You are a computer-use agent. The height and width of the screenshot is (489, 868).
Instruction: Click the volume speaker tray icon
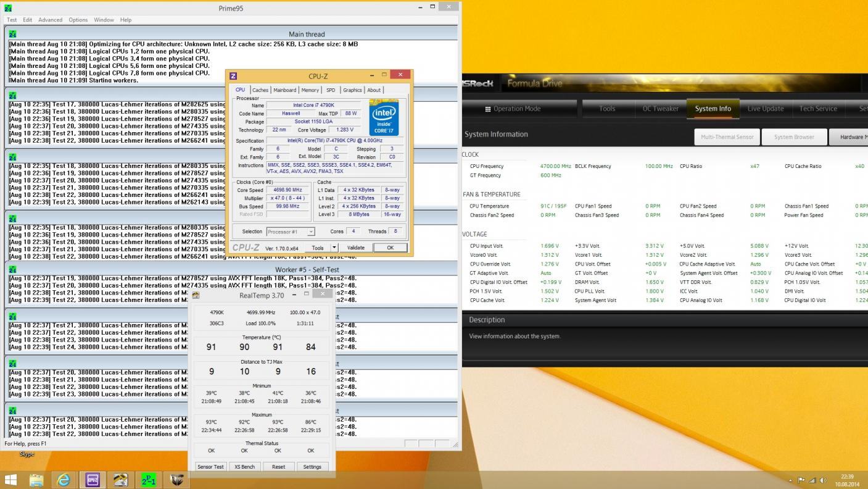(x=822, y=480)
